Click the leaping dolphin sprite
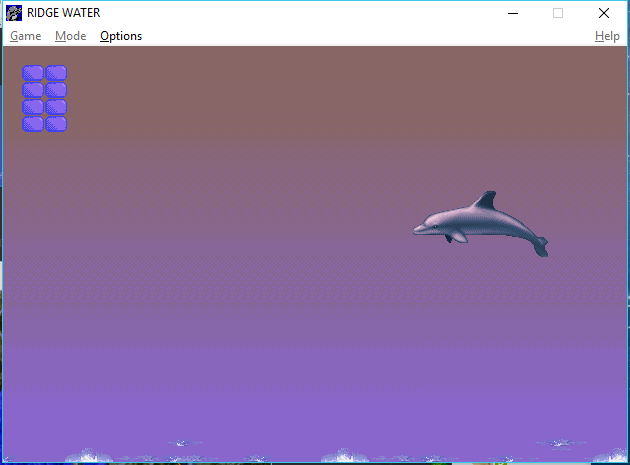The height and width of the screenshot is (465, 630). tap(481, 223)
